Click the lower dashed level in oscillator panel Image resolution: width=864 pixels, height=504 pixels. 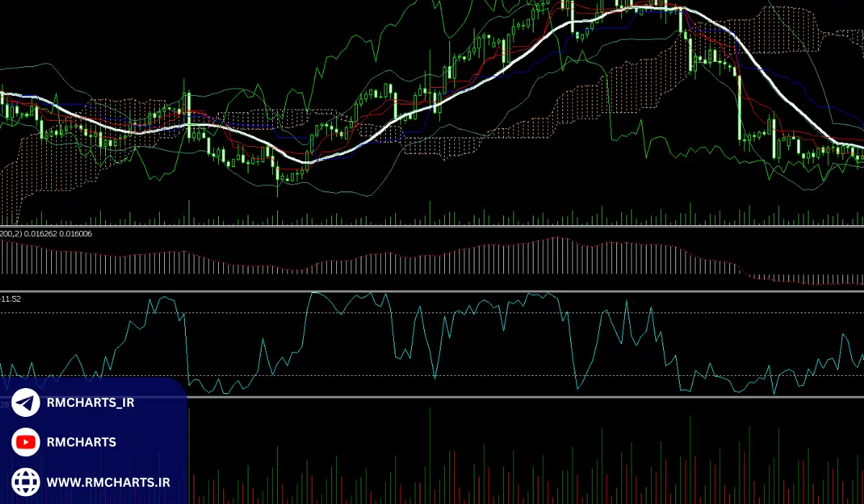coord(504,375)
